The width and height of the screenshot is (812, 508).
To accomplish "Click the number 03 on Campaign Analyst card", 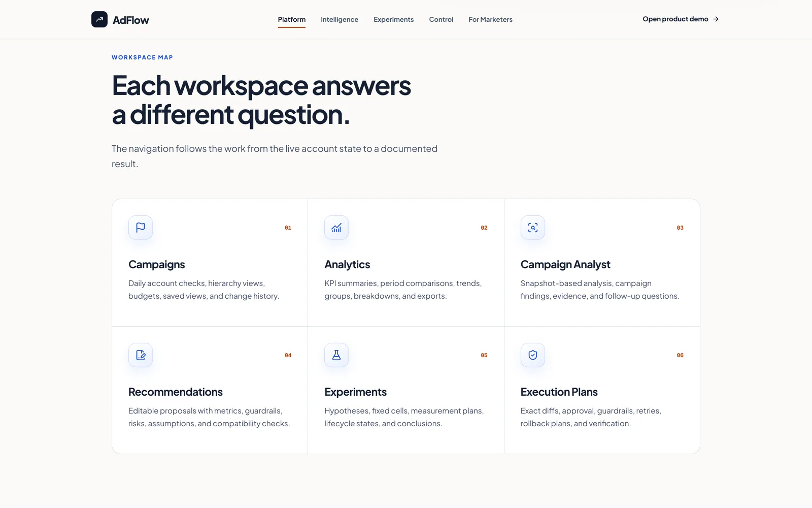I will pyautogui.click(x=680, y=228).
